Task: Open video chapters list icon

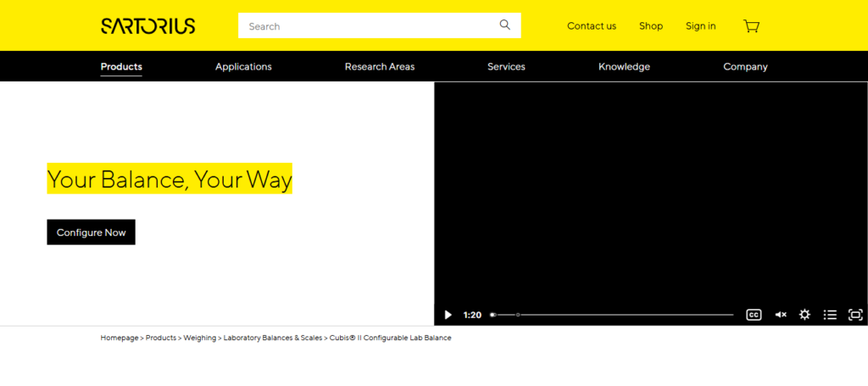Action: coord(830,315)
